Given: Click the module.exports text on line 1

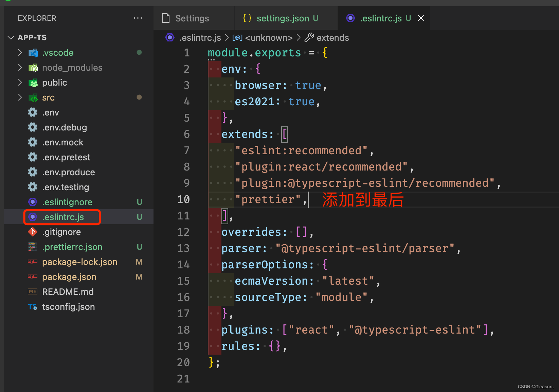Looking at the screenshot, I should pyautogui.click(x=254, y=53).
